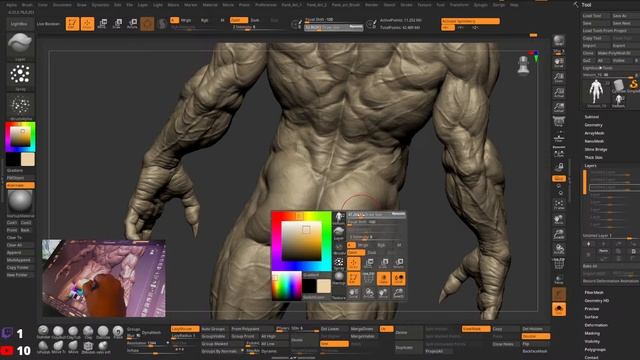
Task: Toggle the Activate Symmetry button
Action: (x=470, y=21)
